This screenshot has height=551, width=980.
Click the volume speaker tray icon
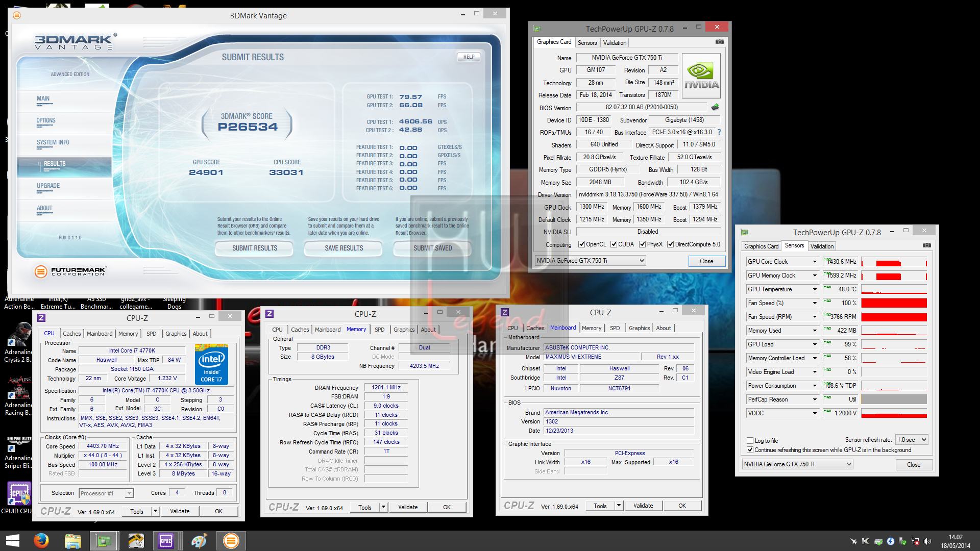click(927, 541)
